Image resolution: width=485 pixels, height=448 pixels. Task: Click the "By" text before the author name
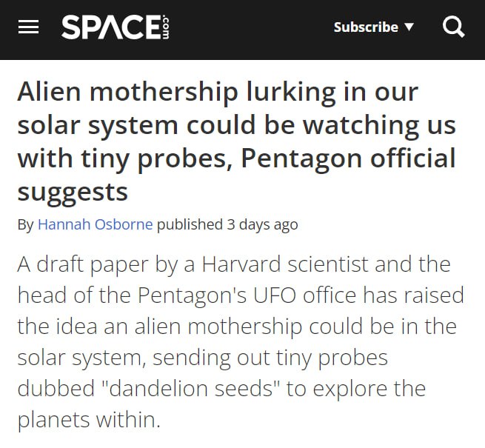point(25,225)
